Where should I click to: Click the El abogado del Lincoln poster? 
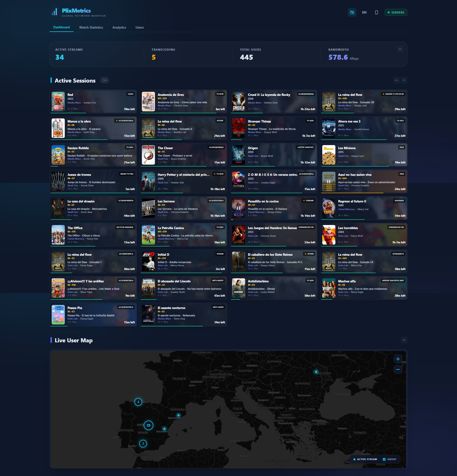click(x=149, y=288)
